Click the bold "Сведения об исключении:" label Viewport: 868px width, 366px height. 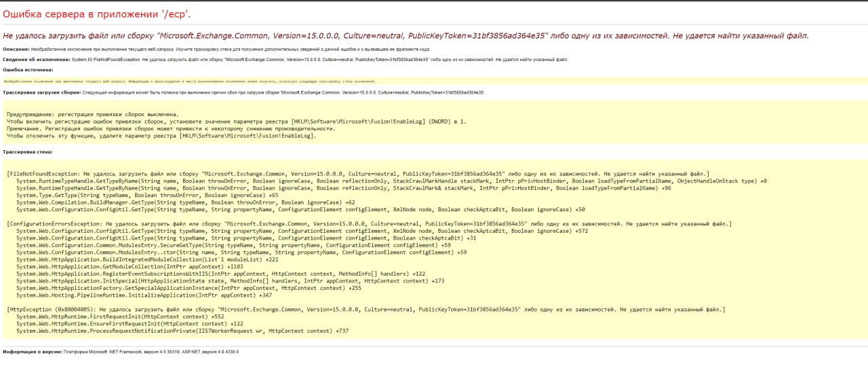coord(36,60)
